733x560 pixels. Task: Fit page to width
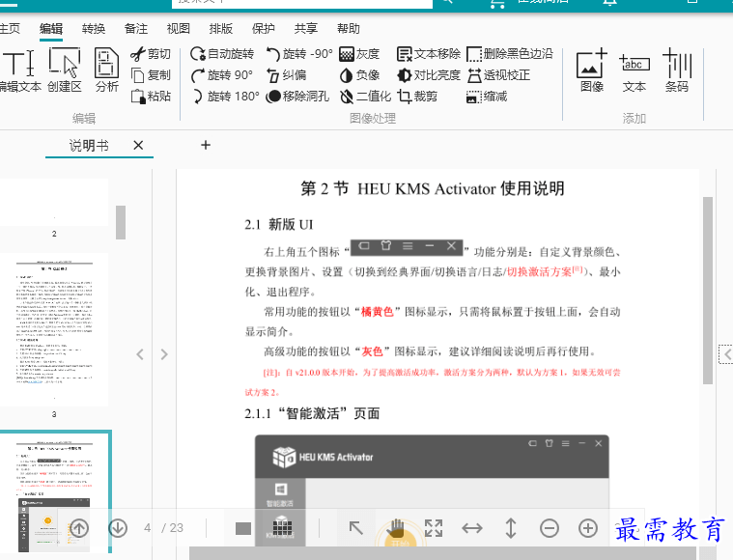click(472, 528)
